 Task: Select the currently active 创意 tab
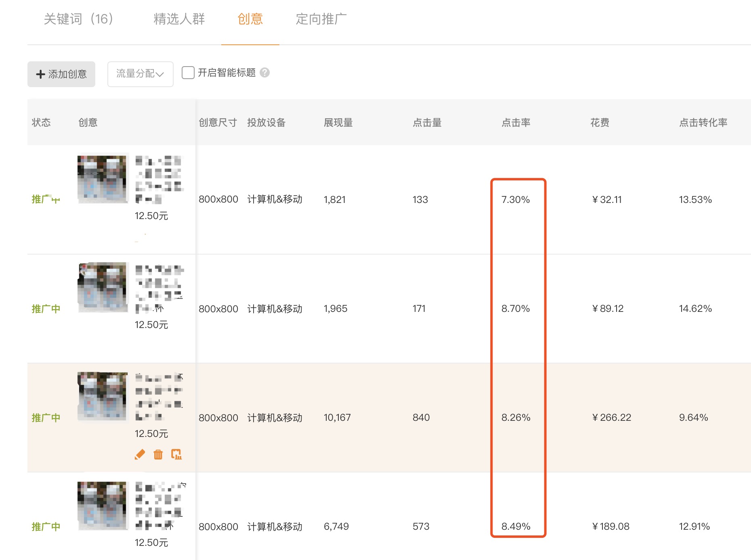[250, 19]
